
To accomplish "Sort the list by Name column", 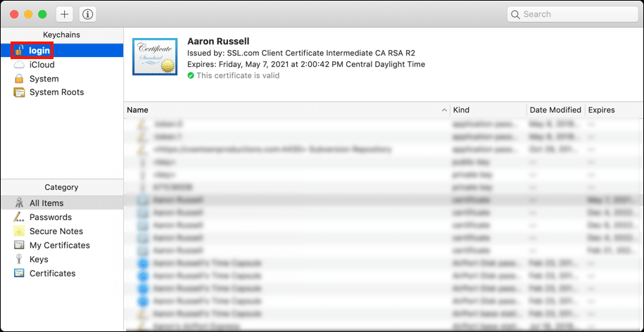I will [211, 110].
